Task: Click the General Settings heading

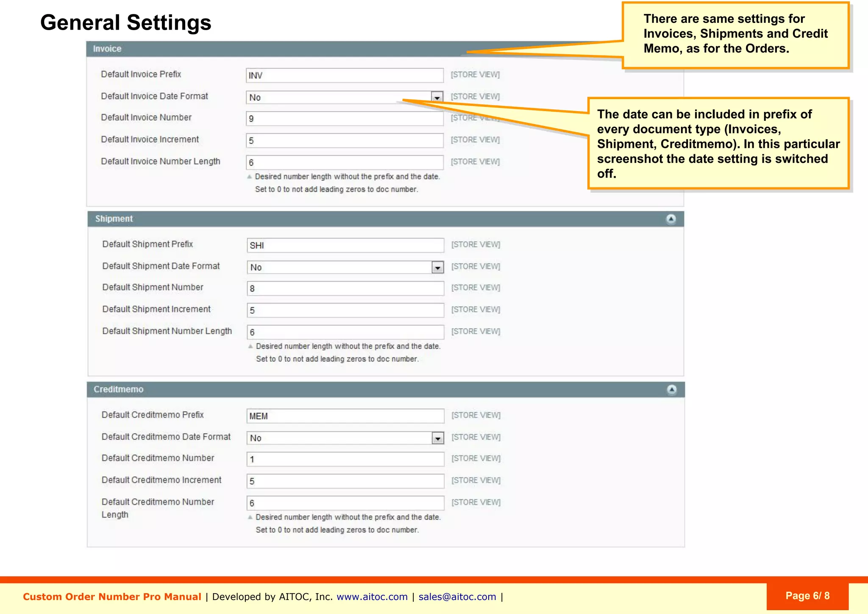Action: (x=126, y=22)
